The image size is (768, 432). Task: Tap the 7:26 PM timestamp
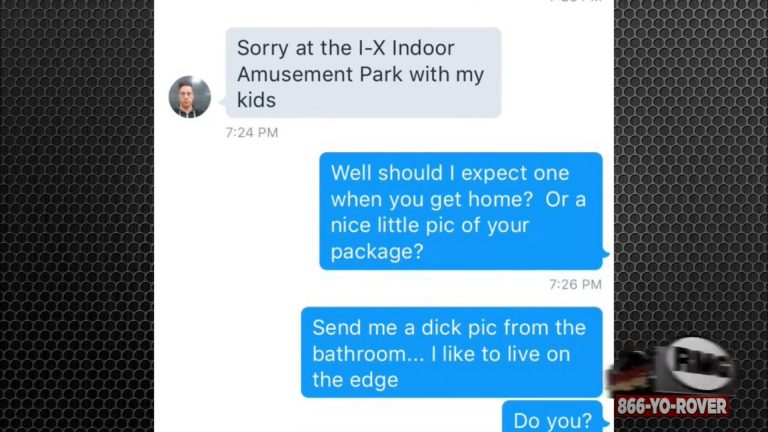[576, 285]
